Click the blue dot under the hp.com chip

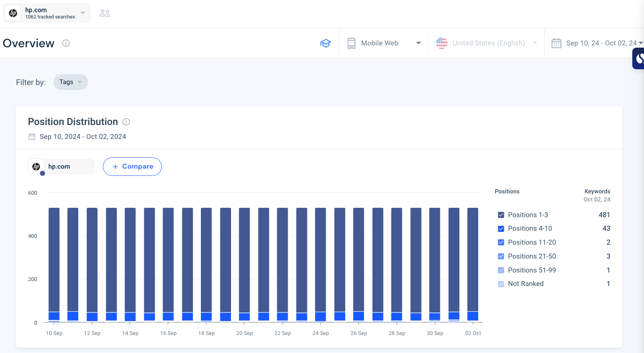tap(43, 173)
